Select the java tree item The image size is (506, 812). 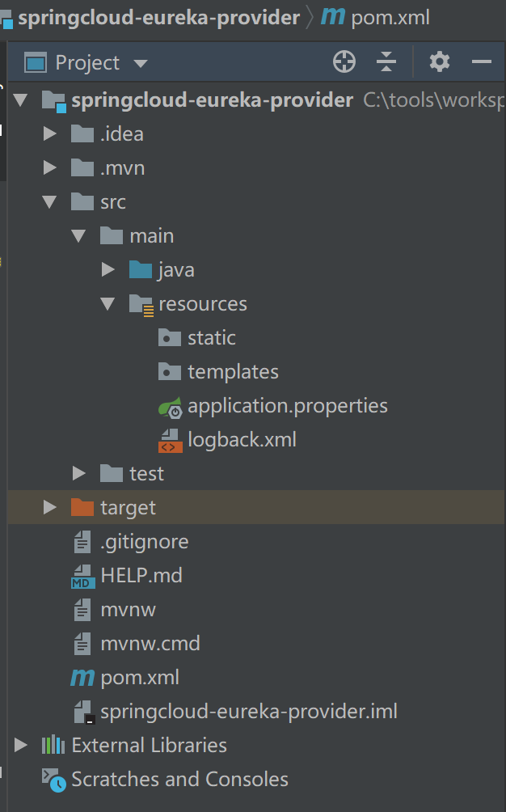click(x=176, y=270)
